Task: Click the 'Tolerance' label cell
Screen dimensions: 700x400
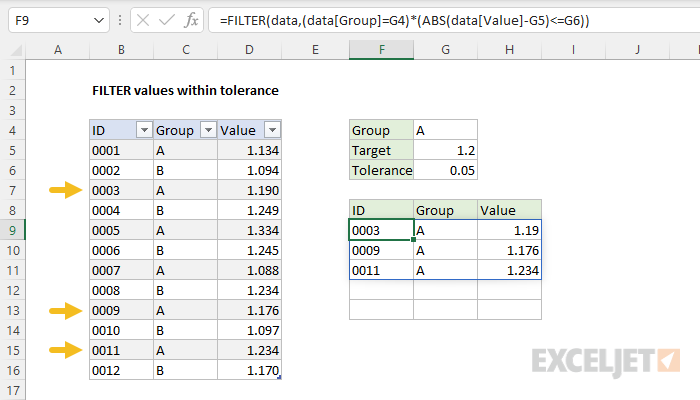Action: (382, 171)
